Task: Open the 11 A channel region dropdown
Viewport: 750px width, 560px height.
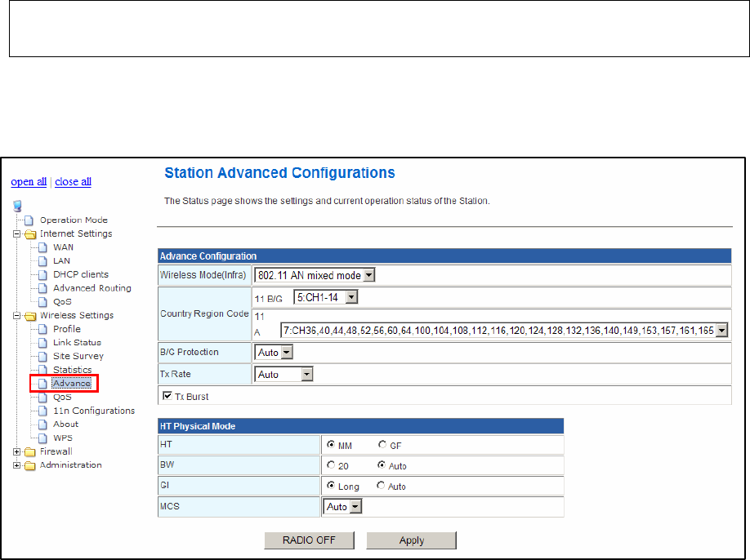Action: (504, 330)
